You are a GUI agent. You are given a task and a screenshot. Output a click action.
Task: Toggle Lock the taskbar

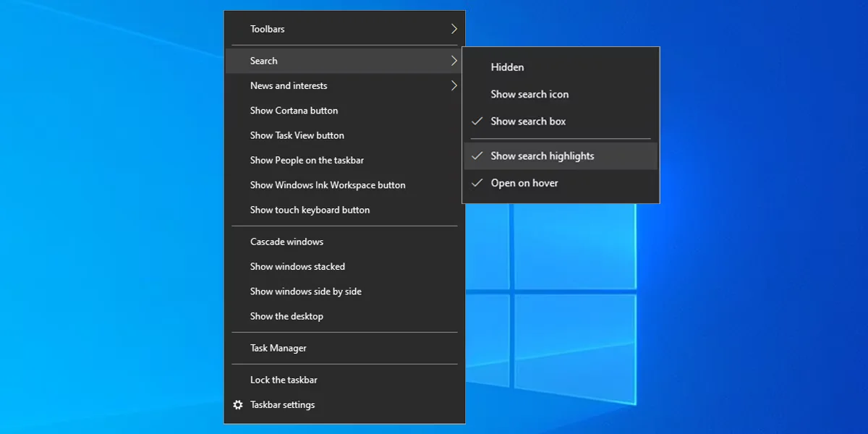pos(284,380)
